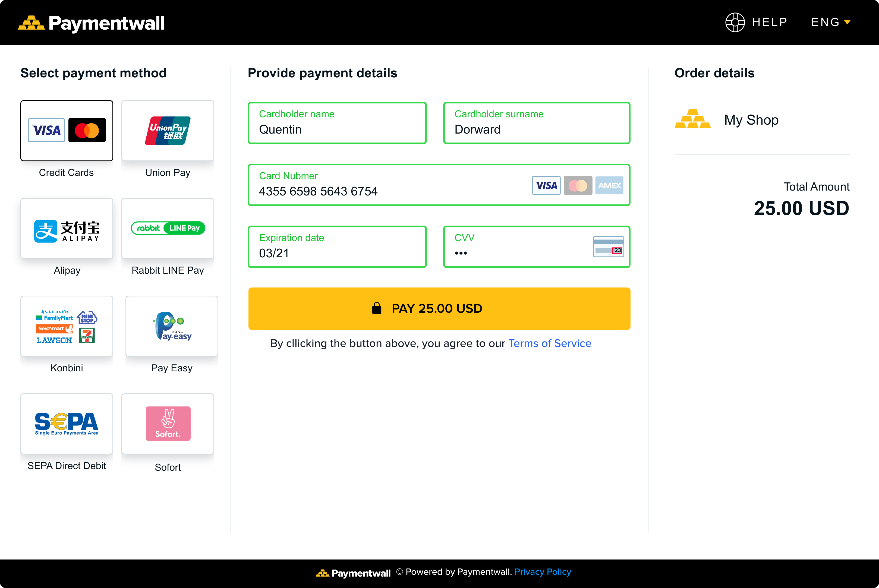879x588 pixels.
Task: Click into the Expiration date field
Action: click(337, 247)
